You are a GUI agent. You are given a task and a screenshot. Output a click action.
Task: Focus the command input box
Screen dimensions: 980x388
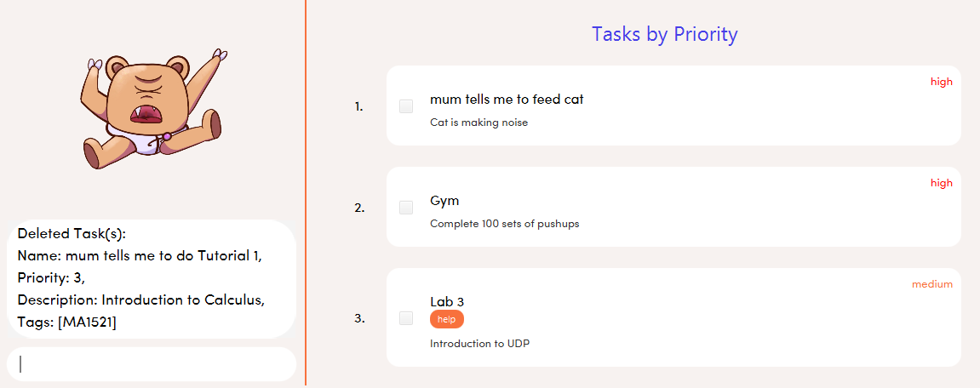click(x=152, y=364)
